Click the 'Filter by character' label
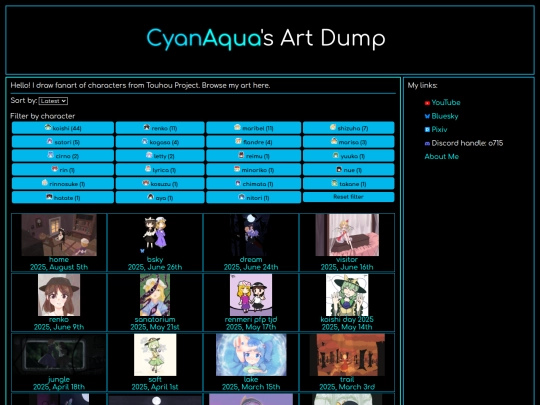Screen dimensions: 540x405 coord(43,116)
